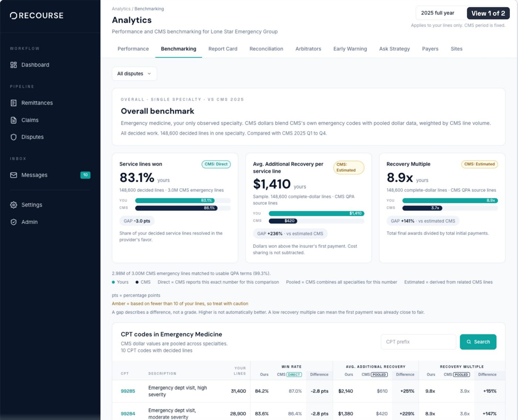This screenshot has width=518, height=420.
Task: Click the Service lines won YOU bar
Action: [175, 200]
